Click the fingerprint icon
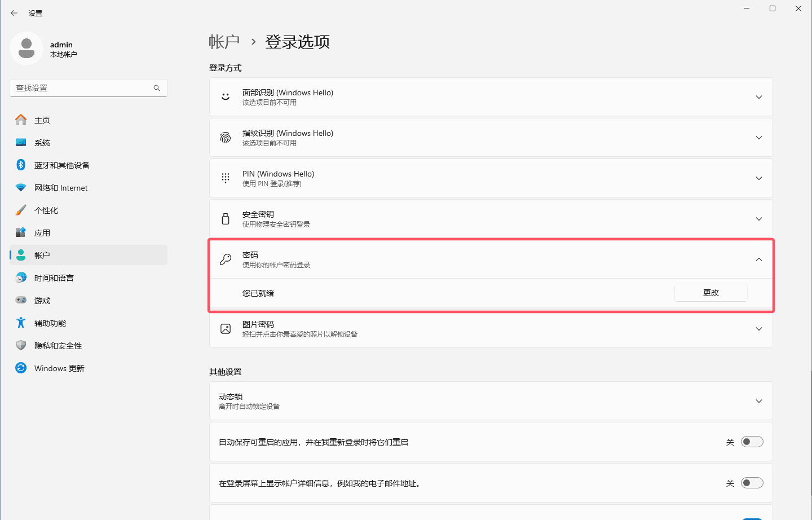Image resolution: width=812 pixels, height=520 pixels. pos(226,138)
